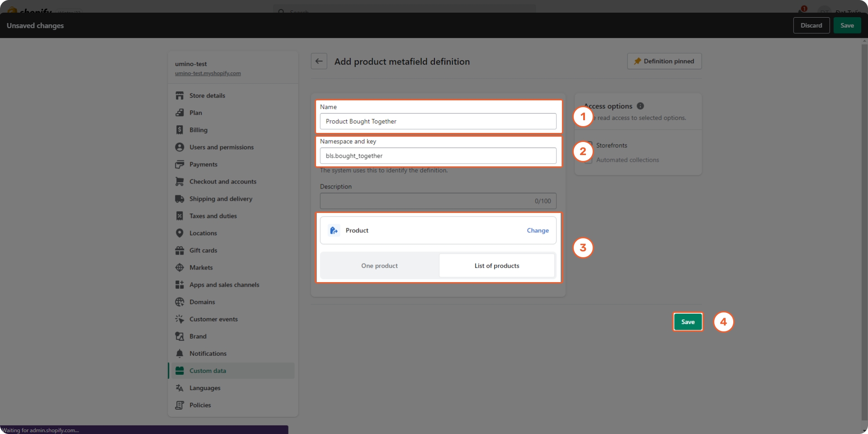The height and width of the screenshot is (434, 868).
Task: Select the List of products option
Action: pos(496,266)
